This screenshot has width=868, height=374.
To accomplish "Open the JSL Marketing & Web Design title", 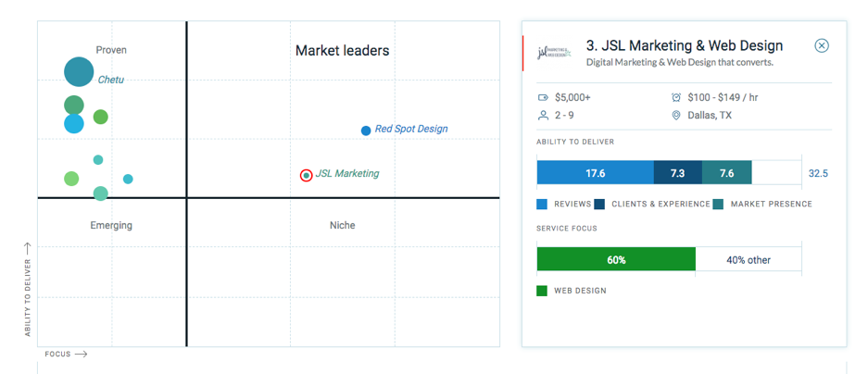I will 685,45.
